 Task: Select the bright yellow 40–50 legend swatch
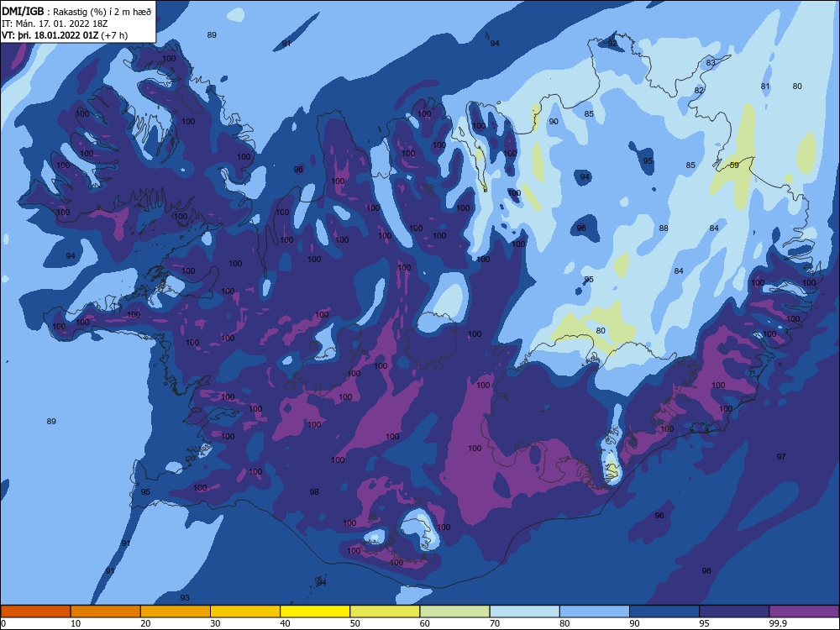[x=315, y=612]
